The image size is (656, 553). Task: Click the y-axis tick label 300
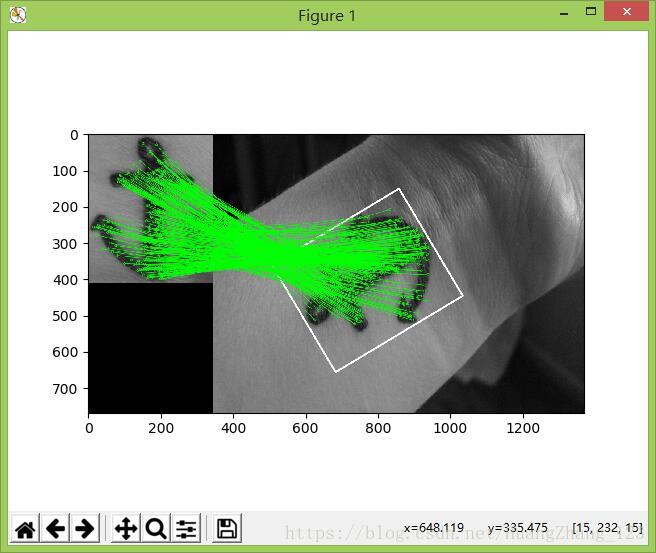[x=65, y=244]
